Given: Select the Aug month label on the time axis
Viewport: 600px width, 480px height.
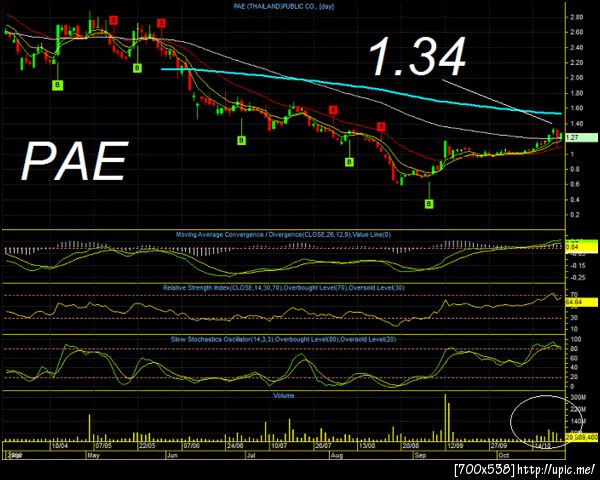Looking at the screenshot, I should tap(337, 455).
